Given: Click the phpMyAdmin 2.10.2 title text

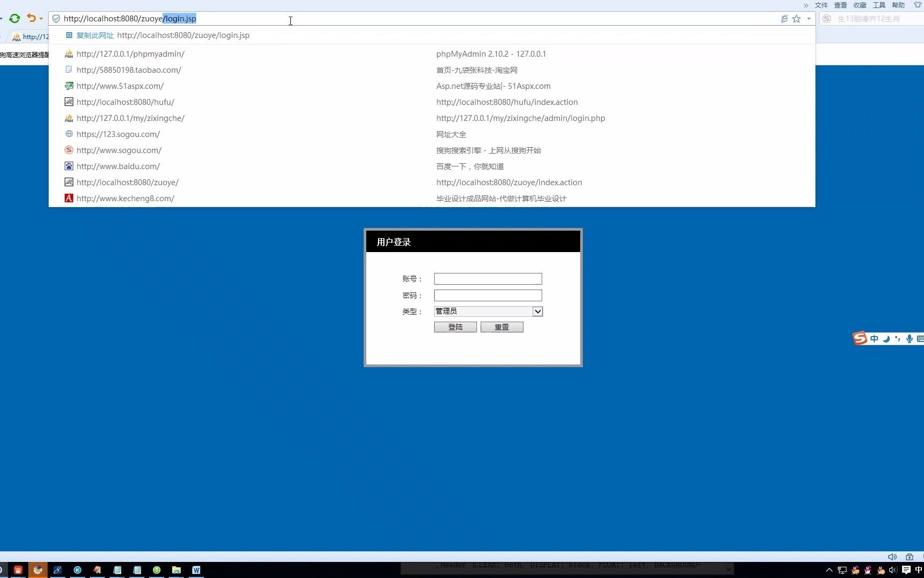Looking at the screenshot, I should tap(491, 54).
